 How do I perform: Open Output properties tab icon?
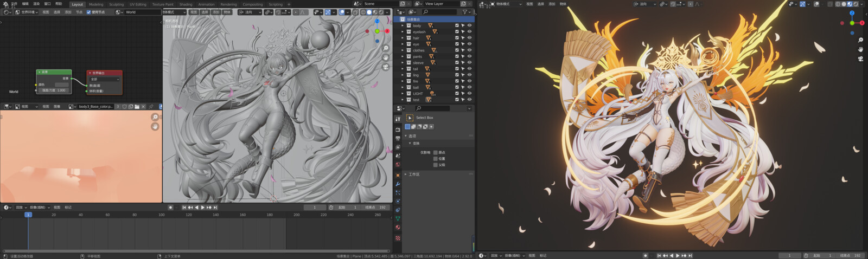click(398, 139)
